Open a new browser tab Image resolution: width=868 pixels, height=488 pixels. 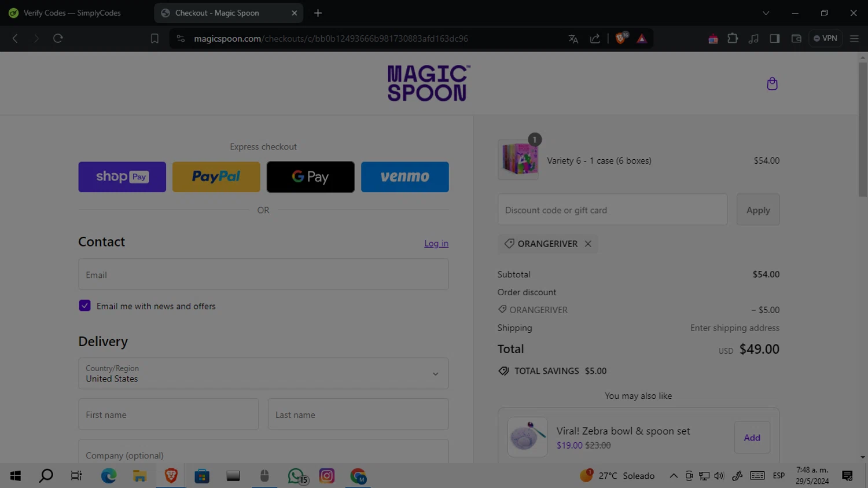click(x=318, y=13)
